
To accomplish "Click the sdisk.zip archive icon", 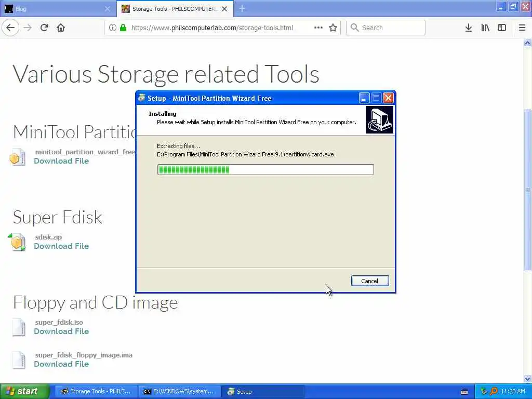I will [17, 242].
